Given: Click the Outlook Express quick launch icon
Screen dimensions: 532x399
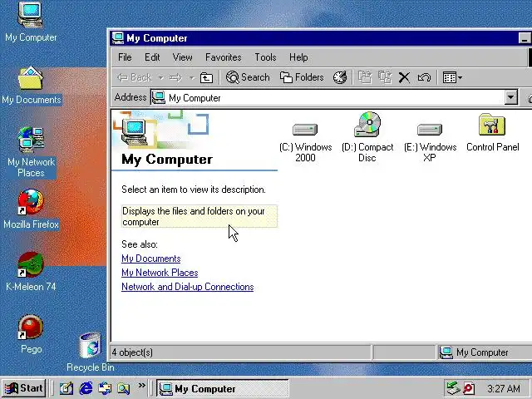Looking at the screenshot, I should click(x=105, y=388).
